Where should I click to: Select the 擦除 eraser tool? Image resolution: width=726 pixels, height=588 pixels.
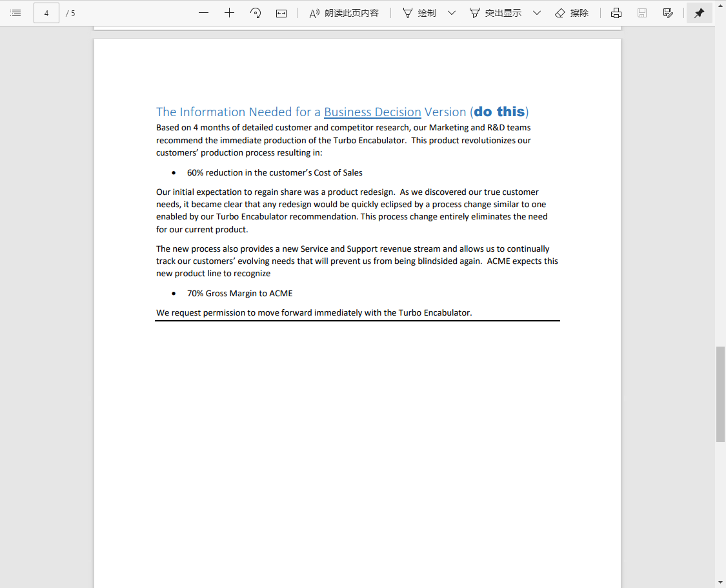click(x=572, y=12)
